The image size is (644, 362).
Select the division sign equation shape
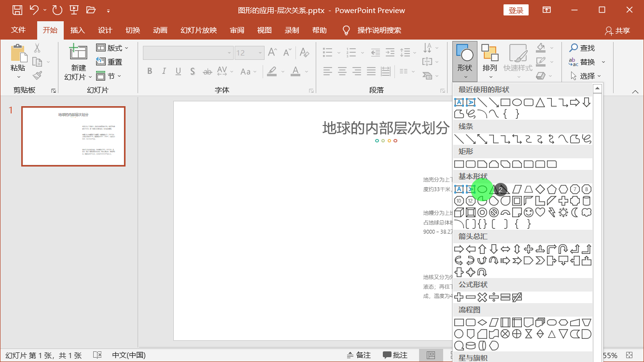point(494,297)
